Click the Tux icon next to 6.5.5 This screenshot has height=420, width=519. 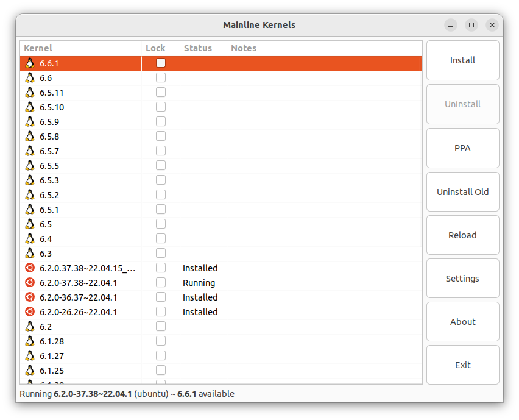tap(30, 166)
